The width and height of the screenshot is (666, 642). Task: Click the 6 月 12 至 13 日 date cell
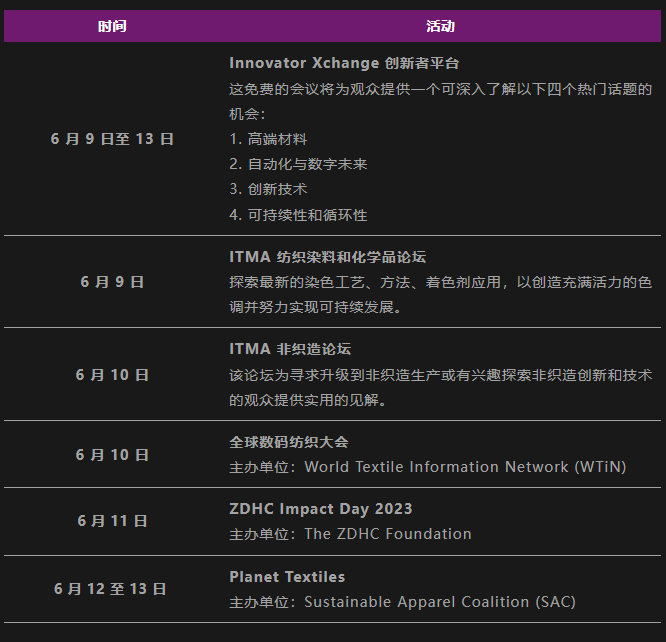click(x=110, y=589)
